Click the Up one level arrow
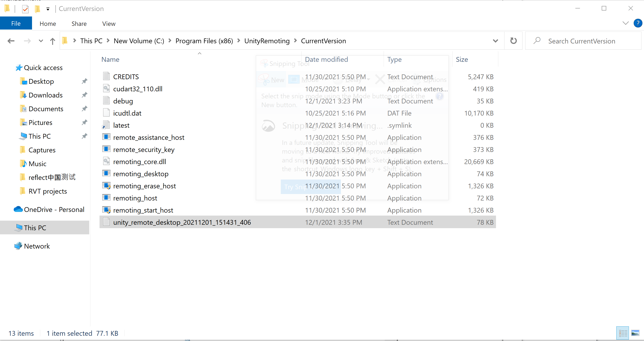Viewport: 644px width, 341px height. pyautogui.click(x=52, y=41)
